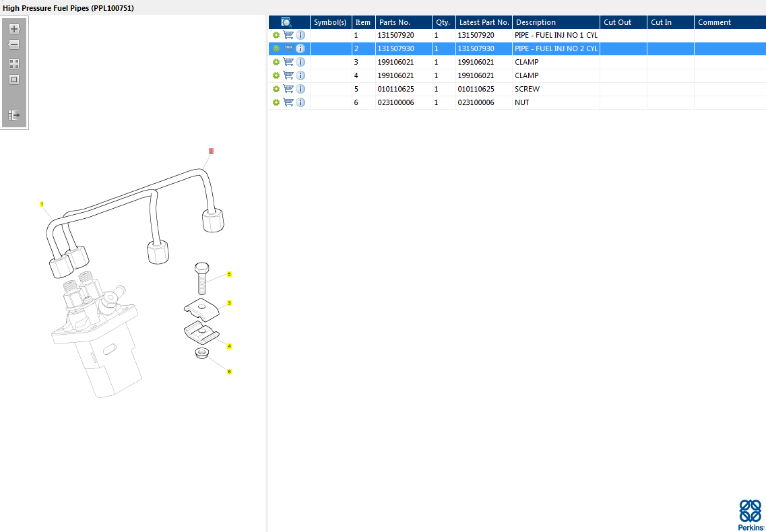766x532 pixels.
Task: Click the Perkins logo
Action: click(x=750, y=515)
